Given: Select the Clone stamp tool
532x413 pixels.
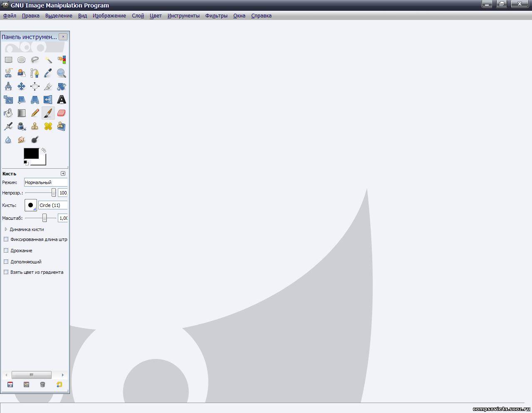Looking at the screenshot, I should click(35, 126).
